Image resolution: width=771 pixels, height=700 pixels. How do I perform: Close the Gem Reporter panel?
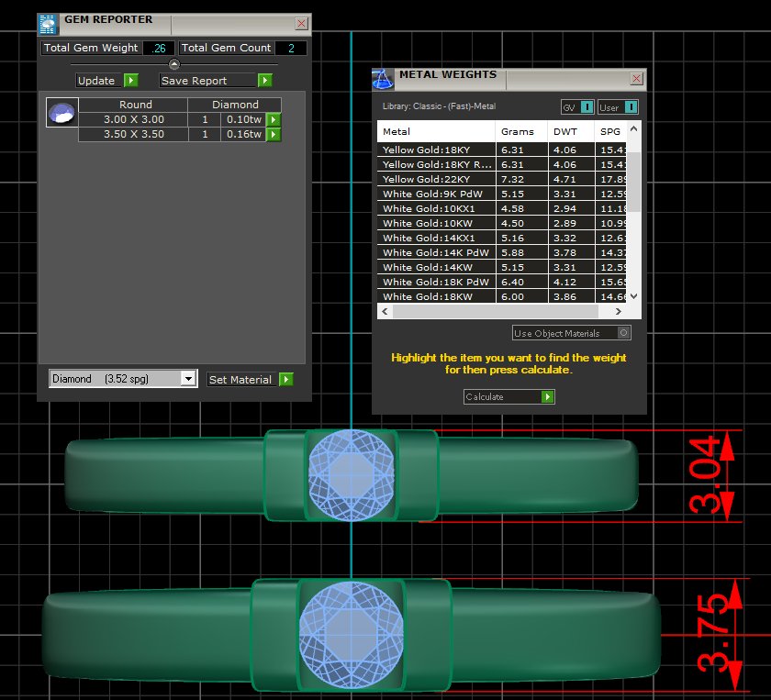point(301,23)
